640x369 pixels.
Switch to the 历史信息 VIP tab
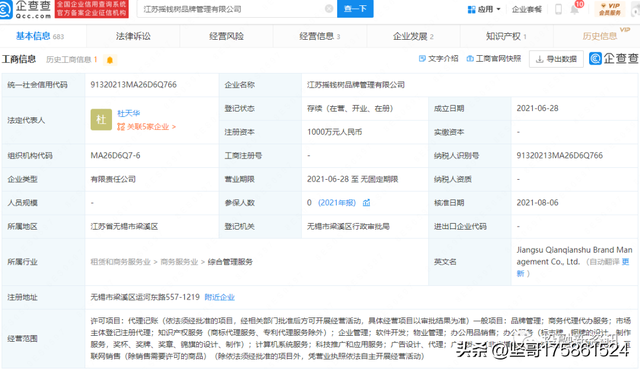point(600,36)
